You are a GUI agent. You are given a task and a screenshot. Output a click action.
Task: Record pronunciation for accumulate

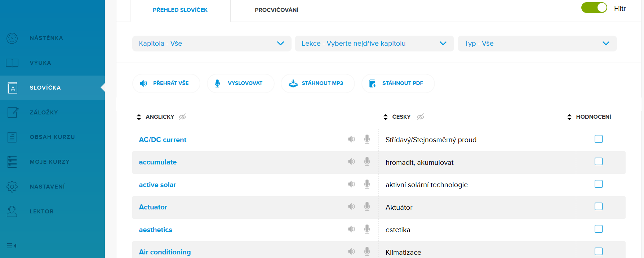click(367, 162)
